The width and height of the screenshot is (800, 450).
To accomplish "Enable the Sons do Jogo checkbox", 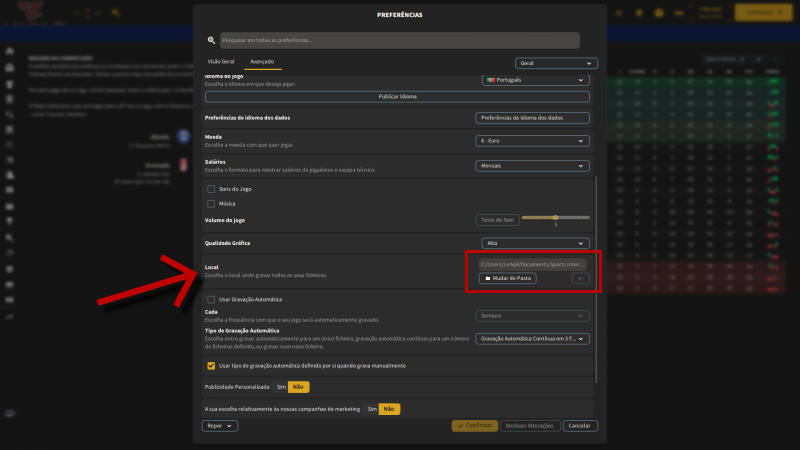I will 211,188.
